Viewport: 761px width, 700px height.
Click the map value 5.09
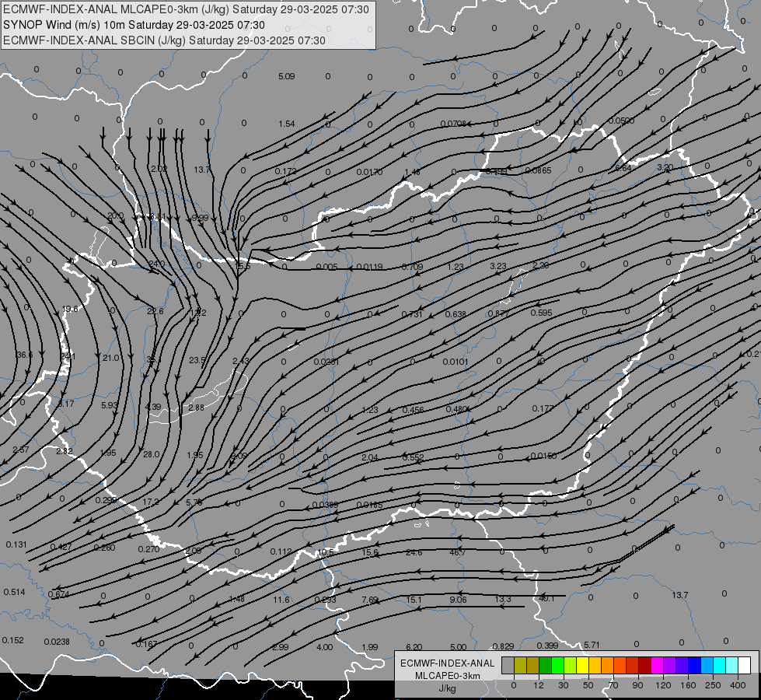pos(287,76)
